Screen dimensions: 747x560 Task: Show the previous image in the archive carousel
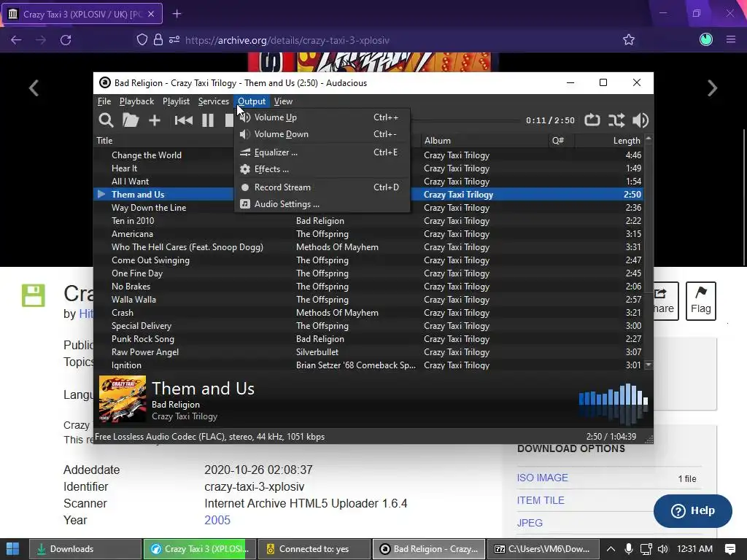pos(34,88)
